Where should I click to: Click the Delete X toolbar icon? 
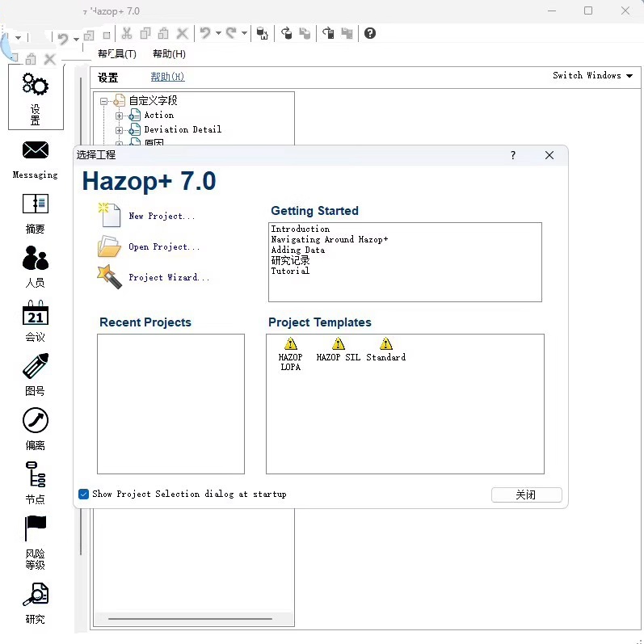click(x=182, y=33)
